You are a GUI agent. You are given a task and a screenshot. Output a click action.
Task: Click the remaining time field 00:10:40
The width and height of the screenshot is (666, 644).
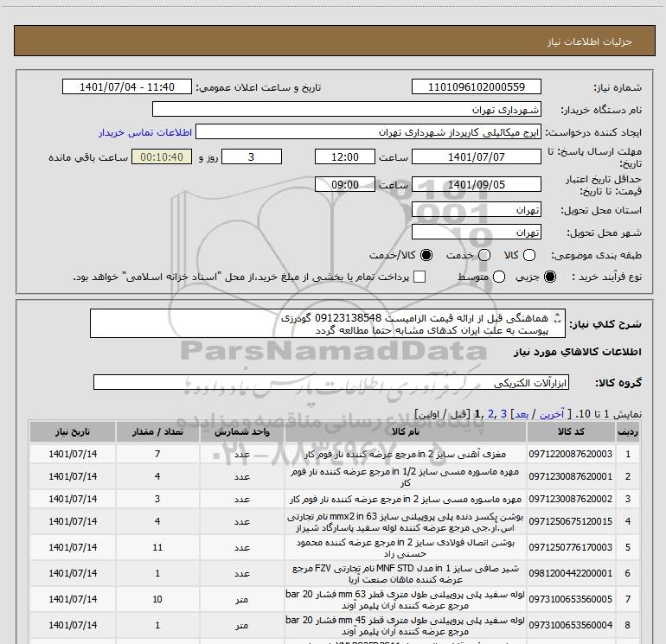tap(162, 156)
